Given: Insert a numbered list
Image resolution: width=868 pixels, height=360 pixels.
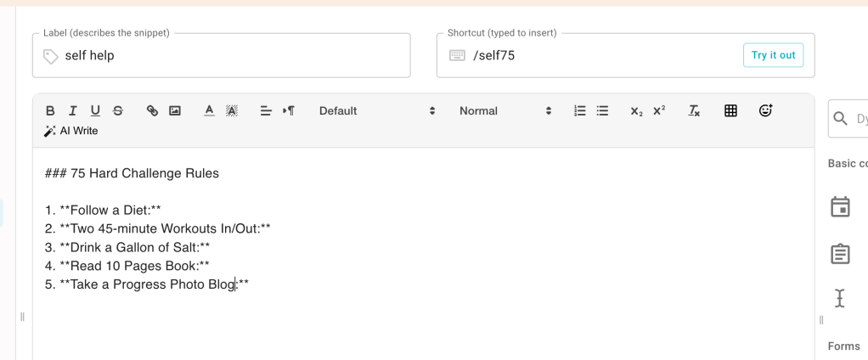Looking at the screenshot, I should (x=579, y=110).
